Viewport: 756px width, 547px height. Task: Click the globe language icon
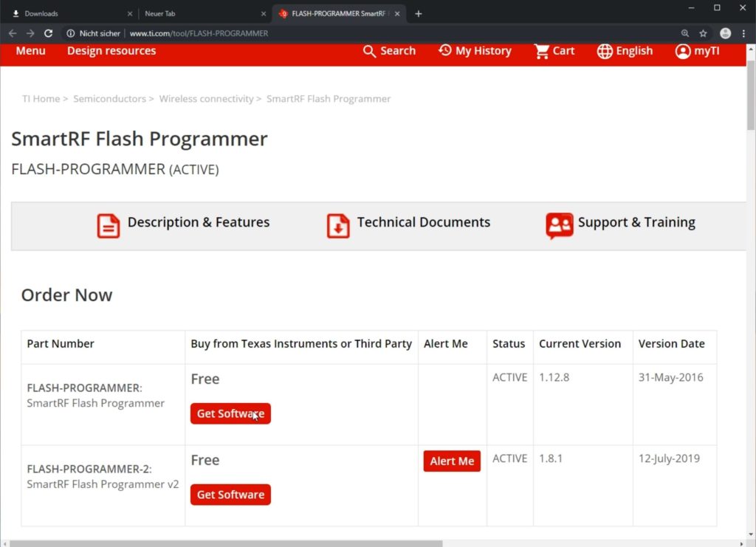point(605,51)
